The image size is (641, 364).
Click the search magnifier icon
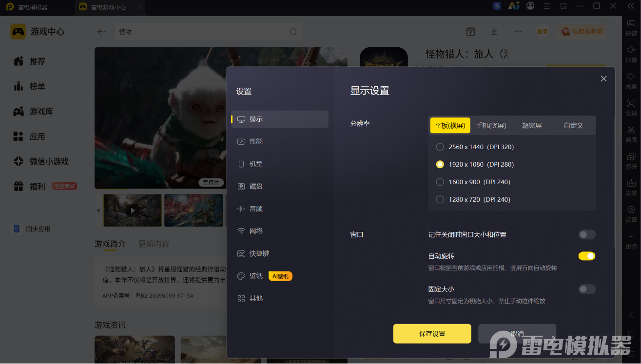click(293, 32)
